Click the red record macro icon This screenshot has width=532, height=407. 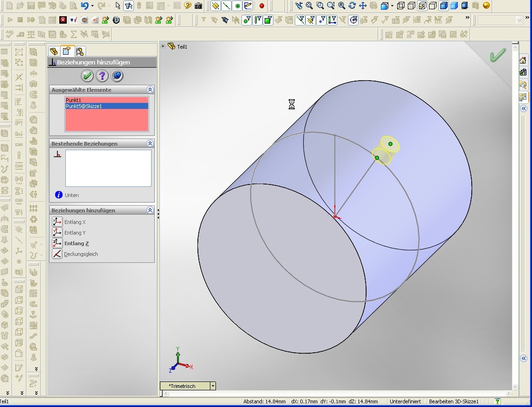(x=261, y=6)
